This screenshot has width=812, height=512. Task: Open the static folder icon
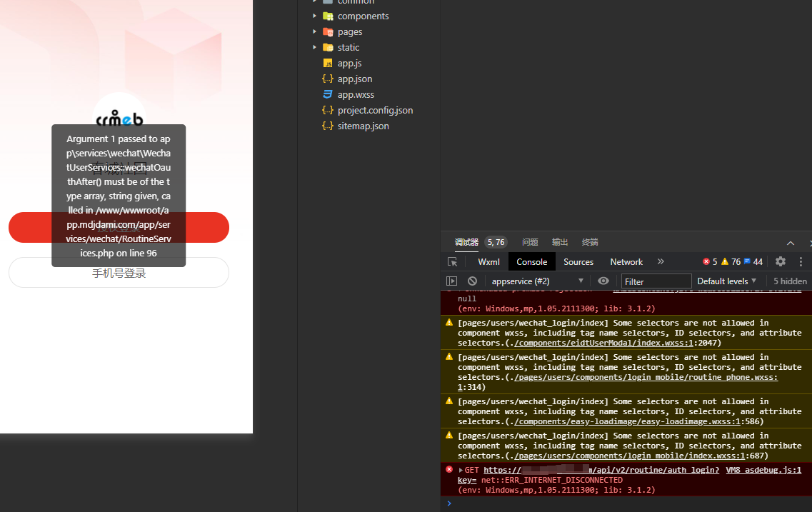coord(328,47)
